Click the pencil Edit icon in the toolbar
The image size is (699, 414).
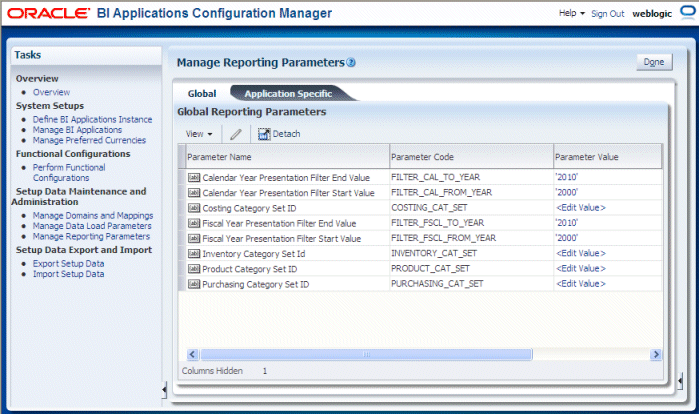point(236,134)
